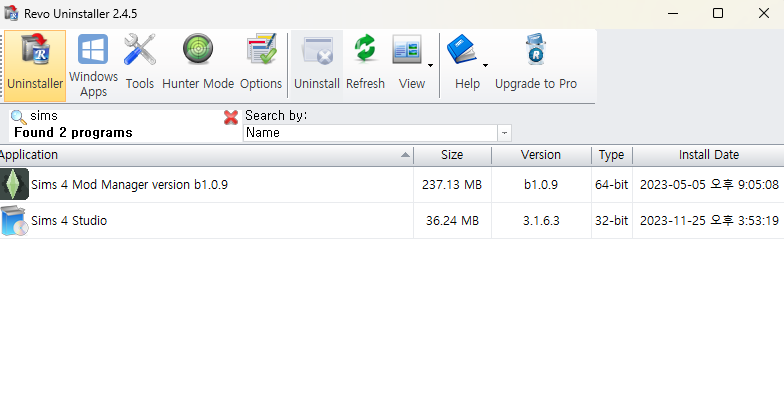Sort list by Install Date column

pos(708,155)
